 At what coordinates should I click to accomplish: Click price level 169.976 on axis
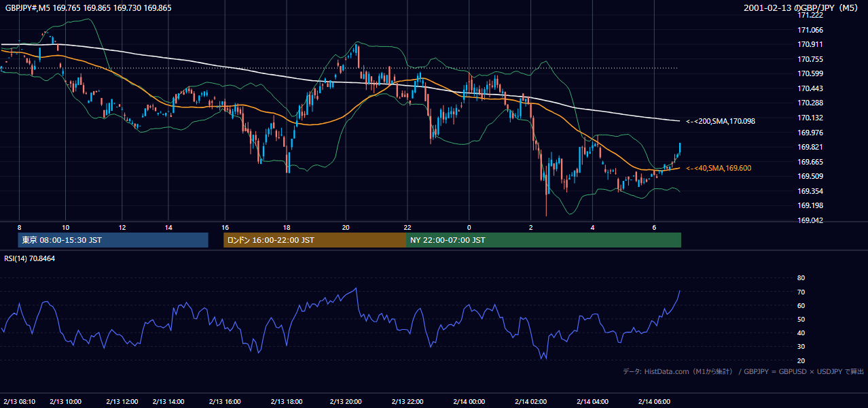810,133
